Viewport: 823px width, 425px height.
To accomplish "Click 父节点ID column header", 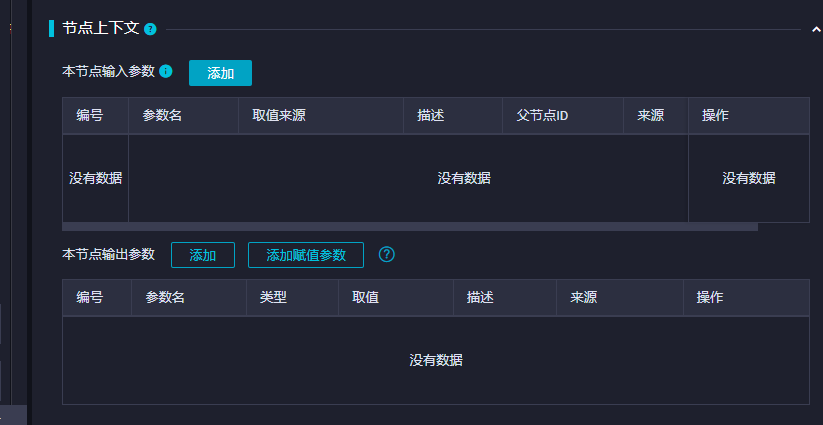I will (x=542, y=116).
